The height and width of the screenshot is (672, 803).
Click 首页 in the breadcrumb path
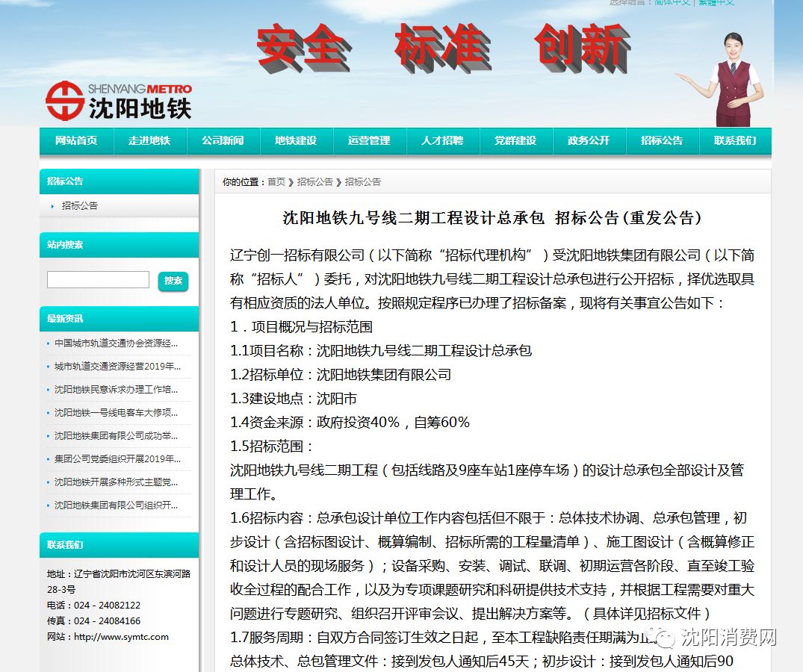click(x=276, y=182)
